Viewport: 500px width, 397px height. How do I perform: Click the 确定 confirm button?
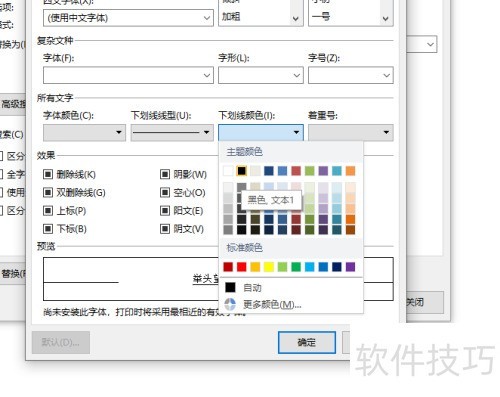click(x=307, y=342)
